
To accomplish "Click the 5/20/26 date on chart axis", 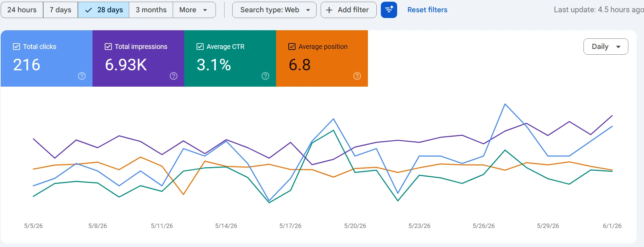I will point(355,226).
